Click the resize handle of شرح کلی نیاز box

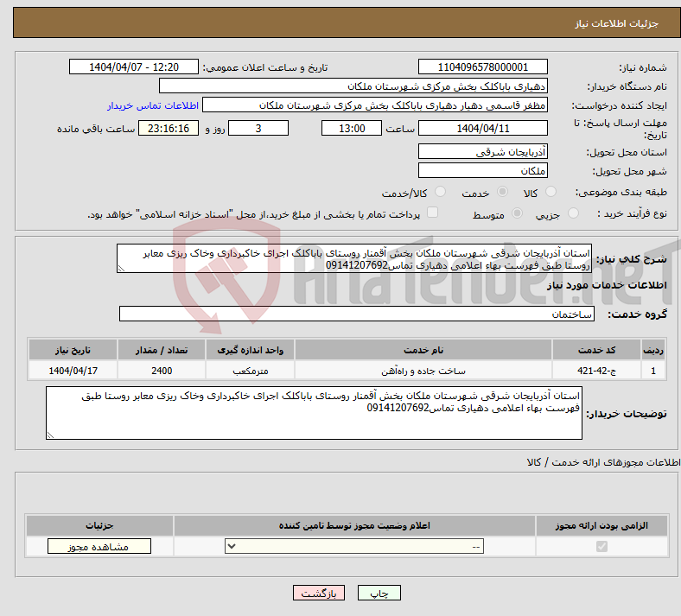[121, 269]
